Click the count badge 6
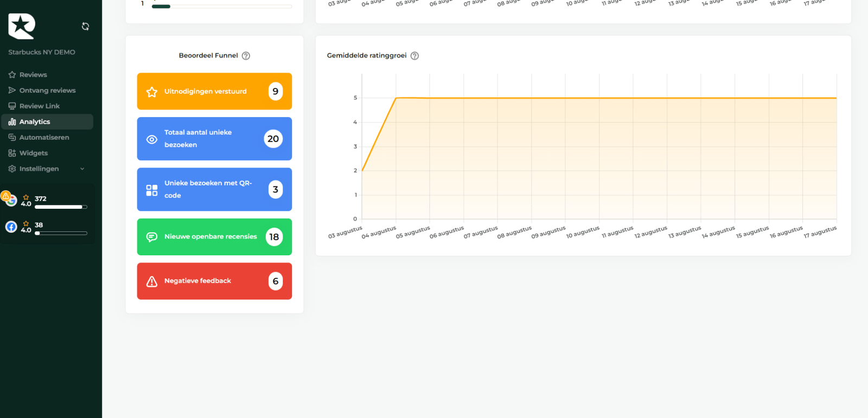The image size is (868, 418). coord(276,281)
